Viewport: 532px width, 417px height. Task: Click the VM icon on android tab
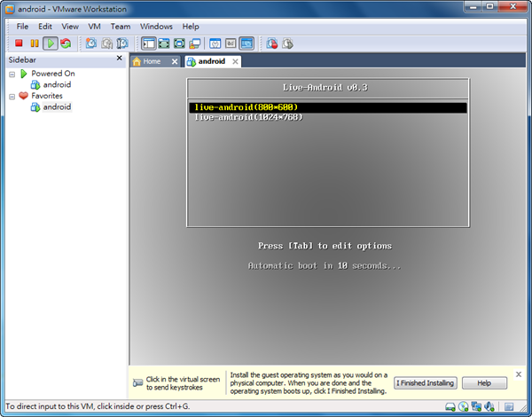[x=192, y=62]
